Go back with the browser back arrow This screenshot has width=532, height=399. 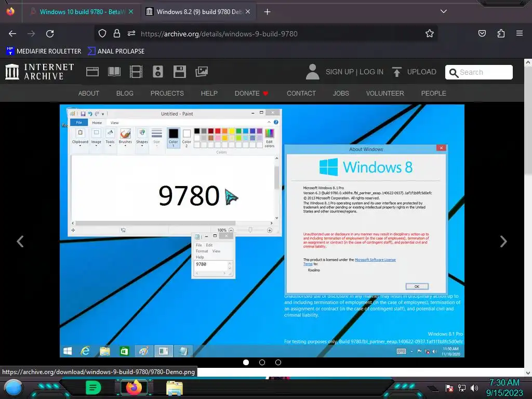click(x=12, y=34)
